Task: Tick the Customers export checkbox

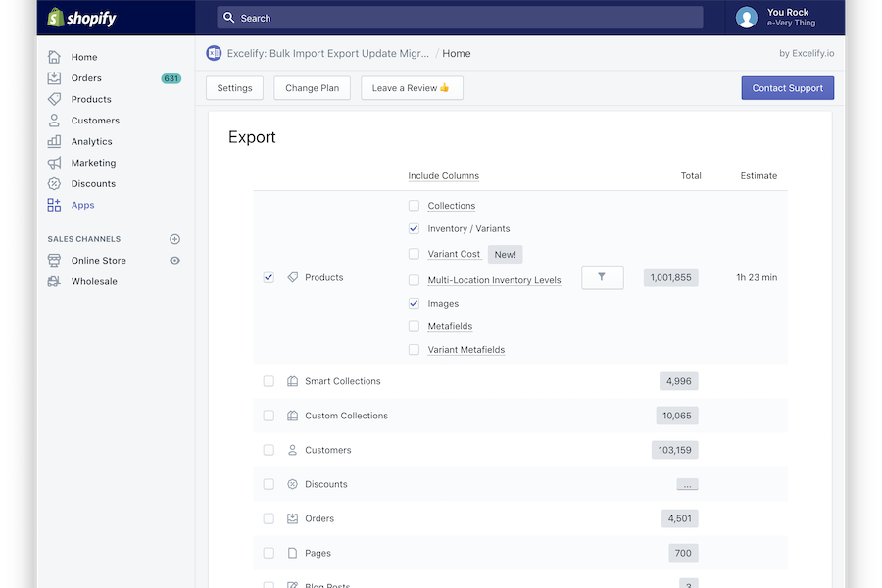Action: point(269,450)
